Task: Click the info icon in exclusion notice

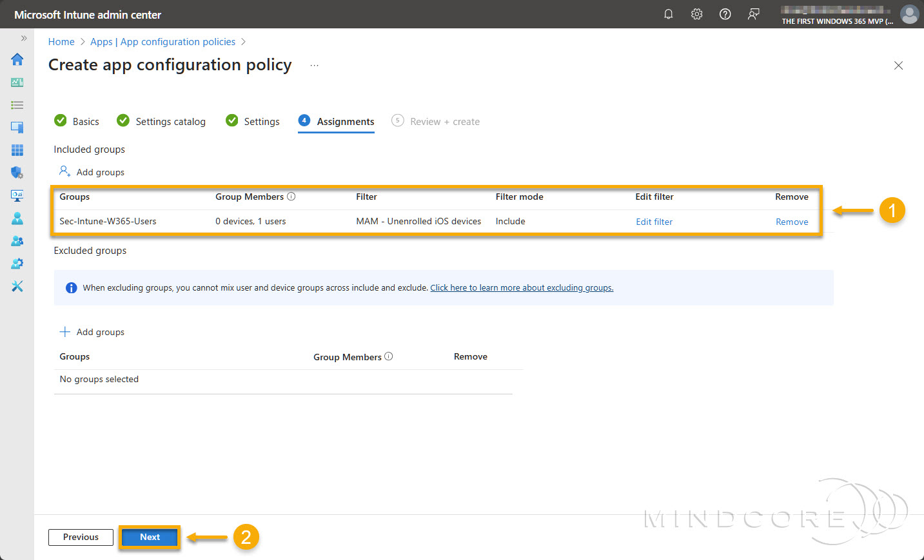Action: click(x=72, y=288)
